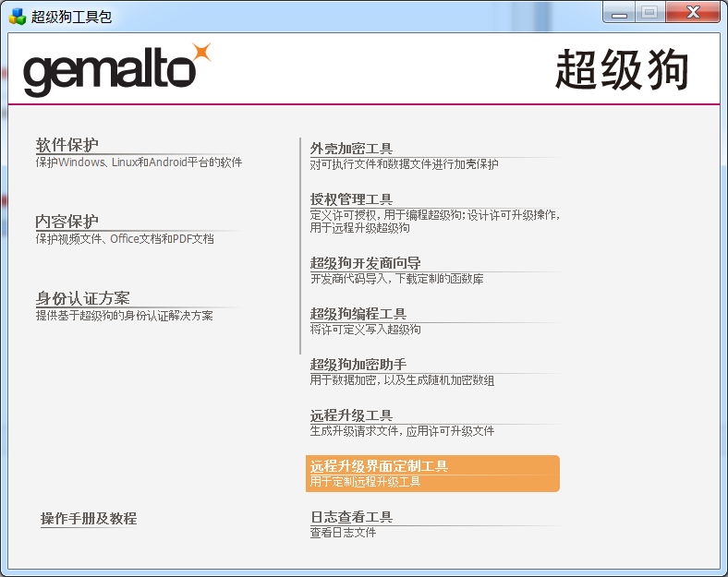
Task: Open 内容保护 category
Action: click(67, 222)
